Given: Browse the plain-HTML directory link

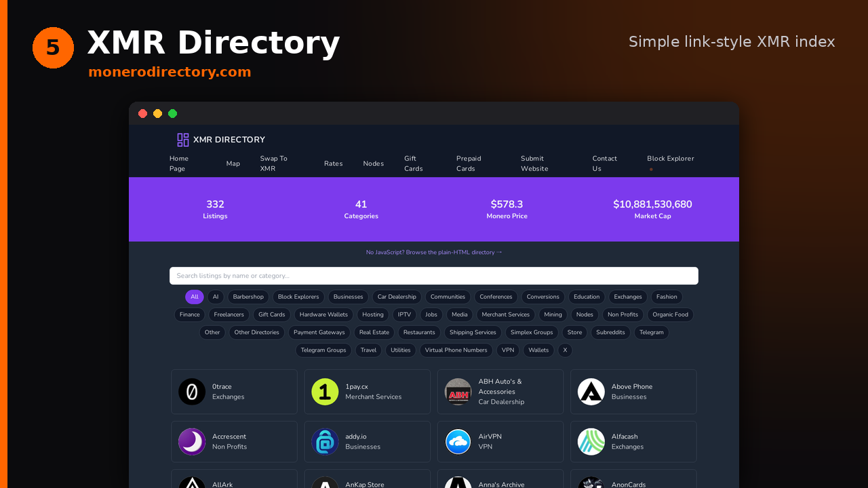Looking at the screenshot, I should coord(434,252).
